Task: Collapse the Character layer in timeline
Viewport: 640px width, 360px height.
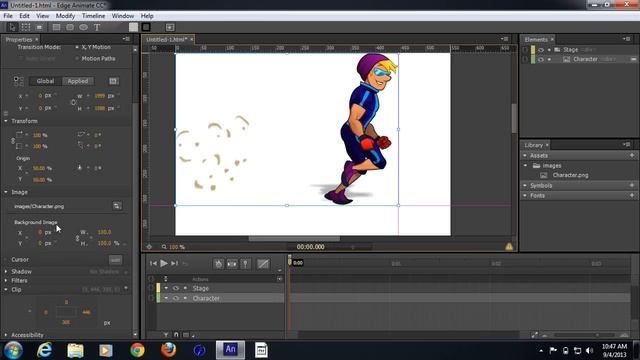Action: pyautogui.click(x=166, y=298)
